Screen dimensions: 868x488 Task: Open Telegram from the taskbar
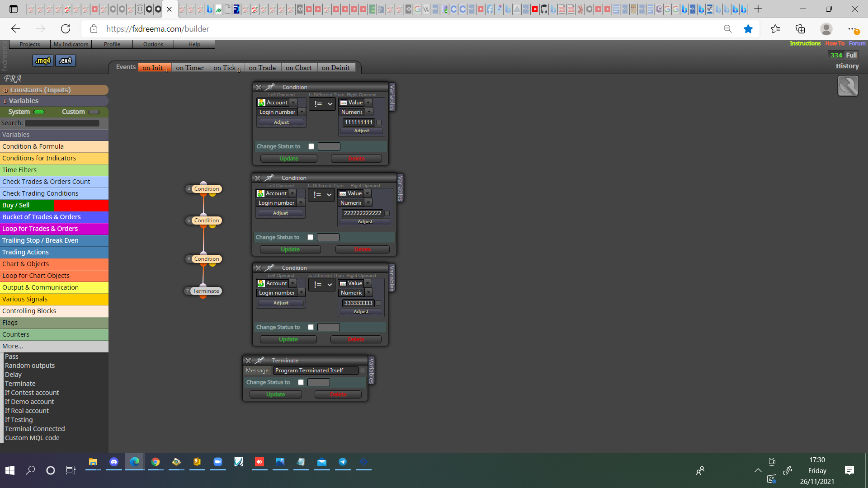(343, 462)
